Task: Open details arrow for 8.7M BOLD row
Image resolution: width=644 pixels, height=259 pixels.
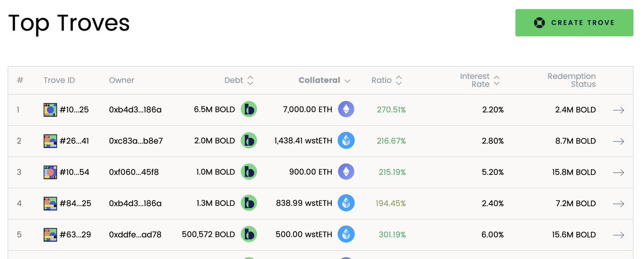Action: pyautogui.click(x=618, y=141)
